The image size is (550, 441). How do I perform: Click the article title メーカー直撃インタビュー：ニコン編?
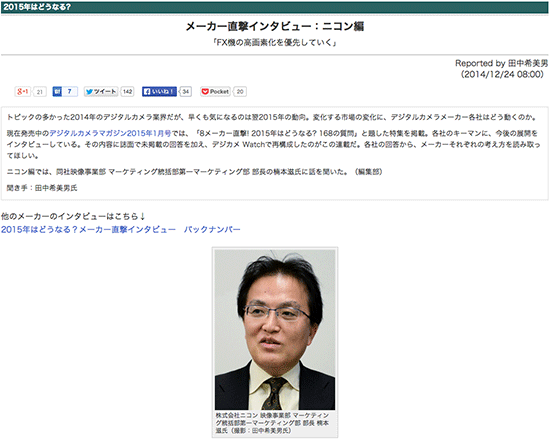point(275,26)
